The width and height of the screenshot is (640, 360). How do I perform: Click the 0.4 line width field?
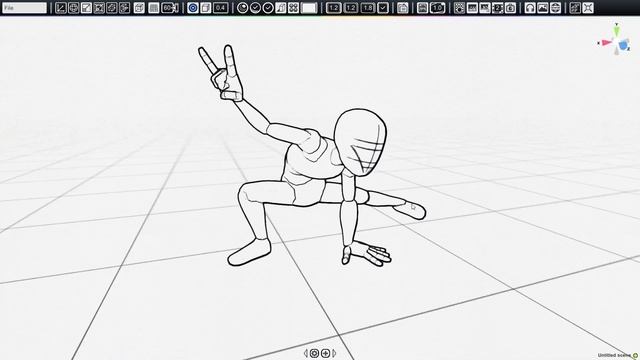pyautogui.click(x=220, y=8)
